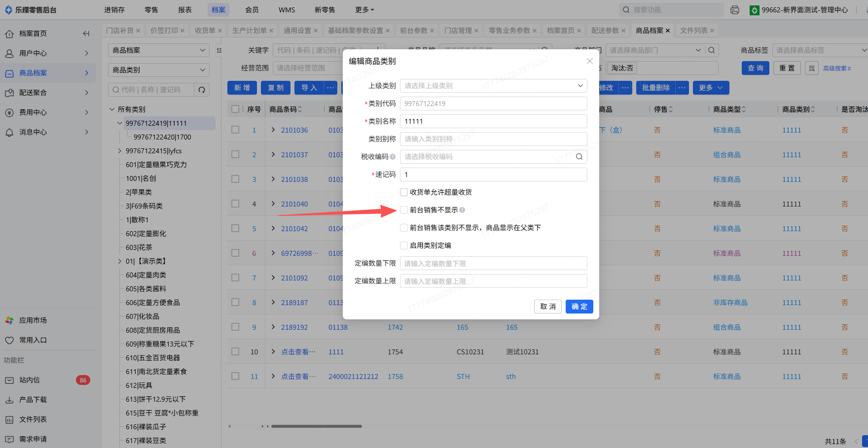This screenshot has width=868, height=448.
Task: Open 应用市场 from the sidebar
Action: coord(33,320)
